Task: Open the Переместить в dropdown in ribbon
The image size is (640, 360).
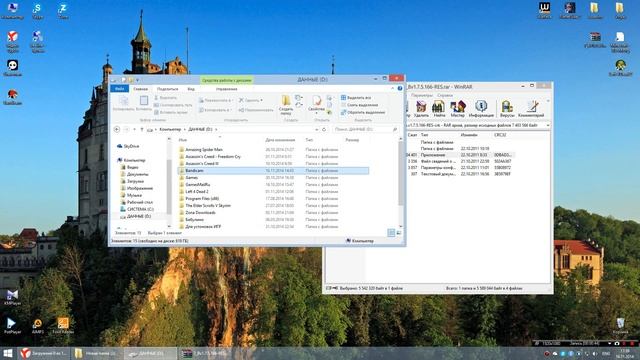Action: (216, 100)
